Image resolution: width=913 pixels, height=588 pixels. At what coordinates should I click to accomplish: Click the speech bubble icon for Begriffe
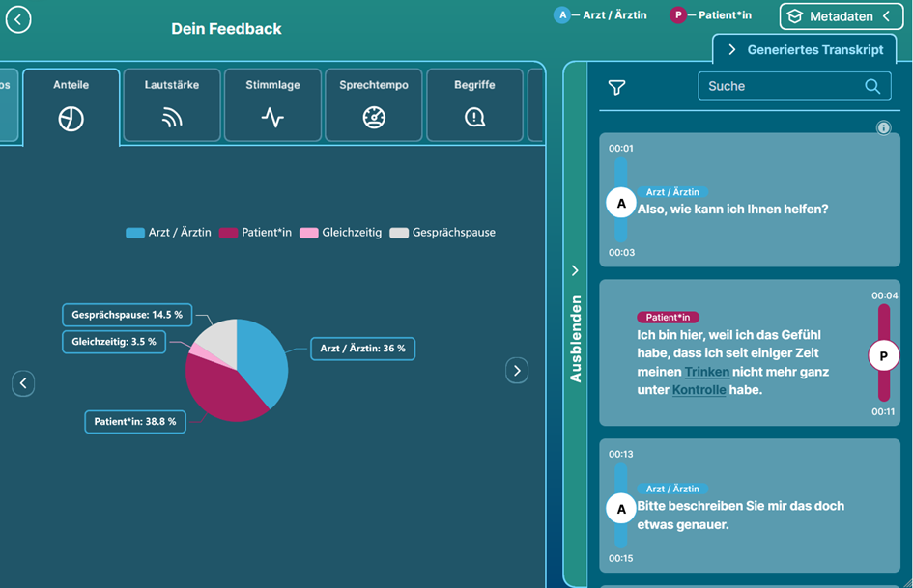[474, 118]
